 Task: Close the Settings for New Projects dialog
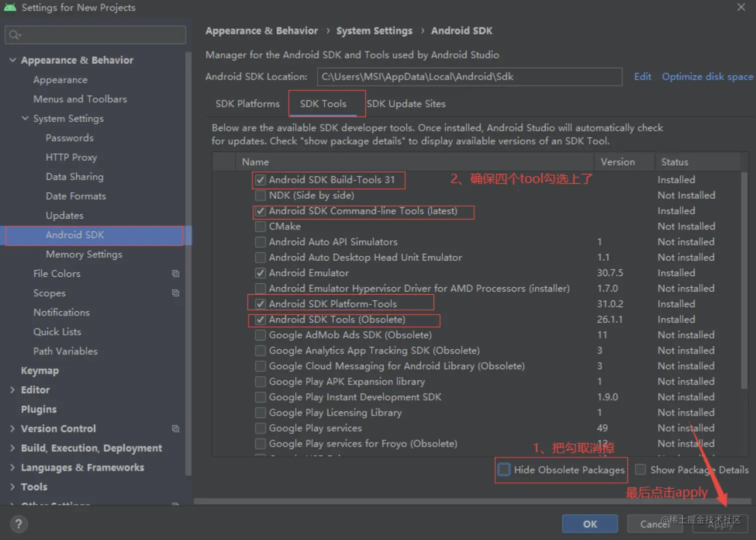pos(741,7)
